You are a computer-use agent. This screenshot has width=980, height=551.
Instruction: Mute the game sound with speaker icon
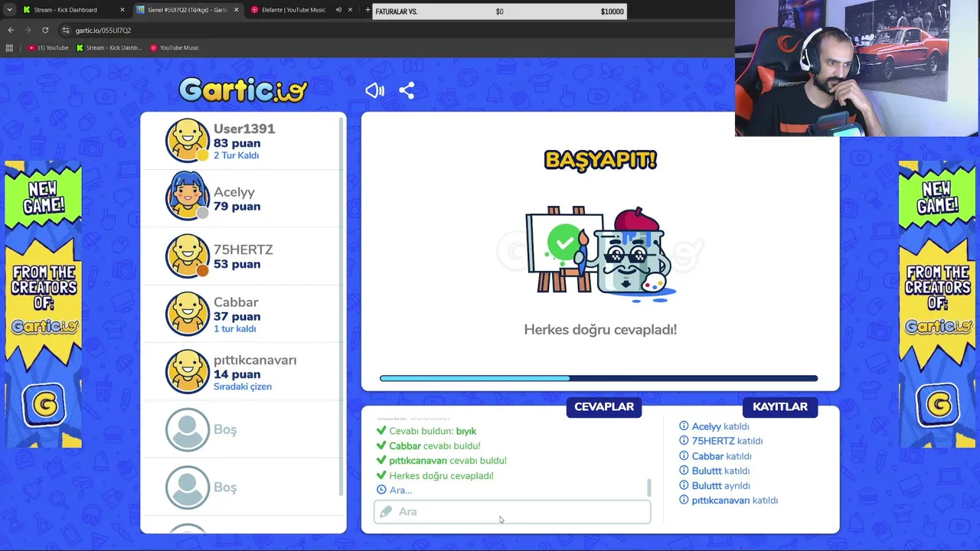tap(374, 90)
